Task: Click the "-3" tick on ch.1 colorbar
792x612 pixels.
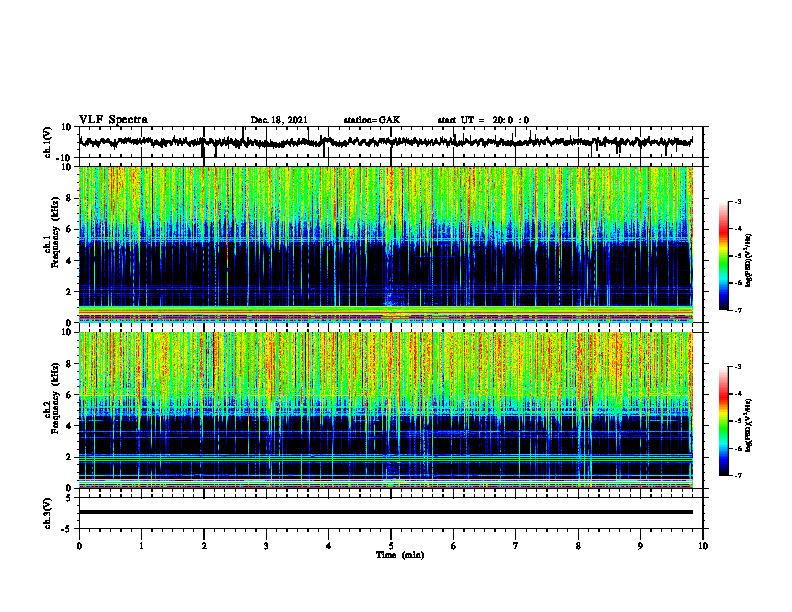Action: pos(738,201)
